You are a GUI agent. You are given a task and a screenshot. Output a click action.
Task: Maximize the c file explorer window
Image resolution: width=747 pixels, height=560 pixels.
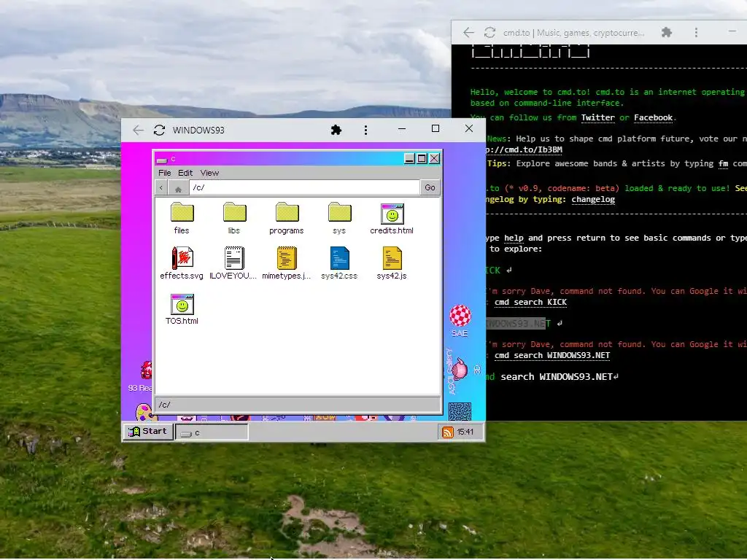tap(422, 158)
